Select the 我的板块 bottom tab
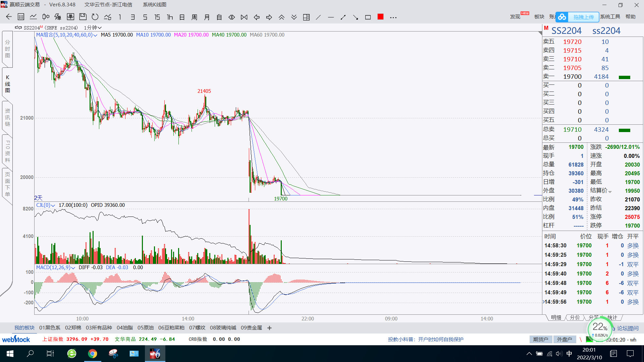The height and width of the screenshot is (362, 644). pos(24,328)
